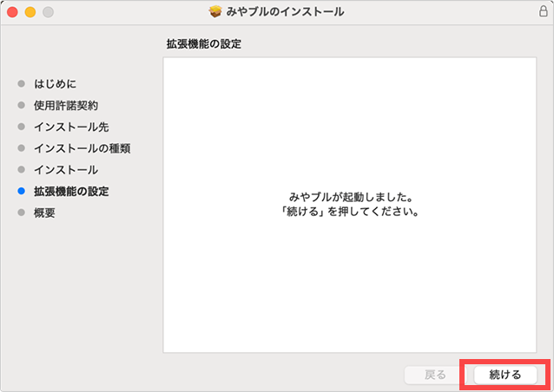Screen dimensions: 554x392
Task: Click the grayed-out 戻る button
Action: coord(435,375)
